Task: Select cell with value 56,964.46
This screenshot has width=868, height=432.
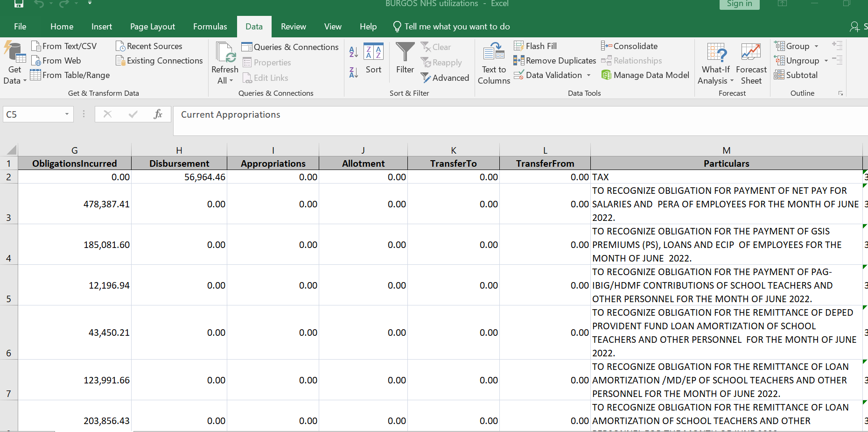Action: pyautogui.click(x=179, y=177)
